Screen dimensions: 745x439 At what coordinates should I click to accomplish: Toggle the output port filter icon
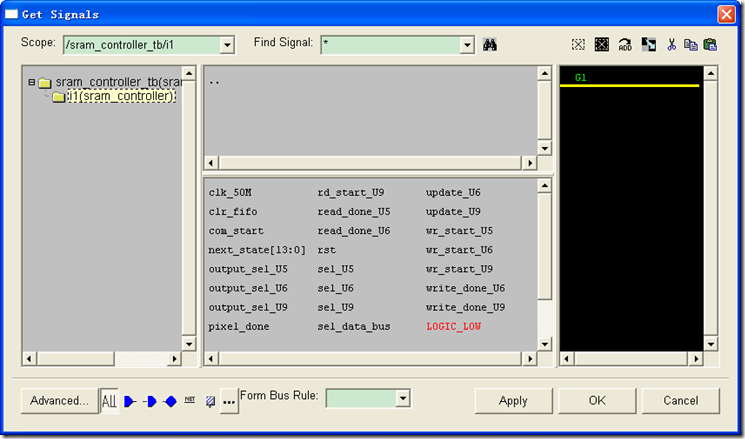(x=150, y=401)
